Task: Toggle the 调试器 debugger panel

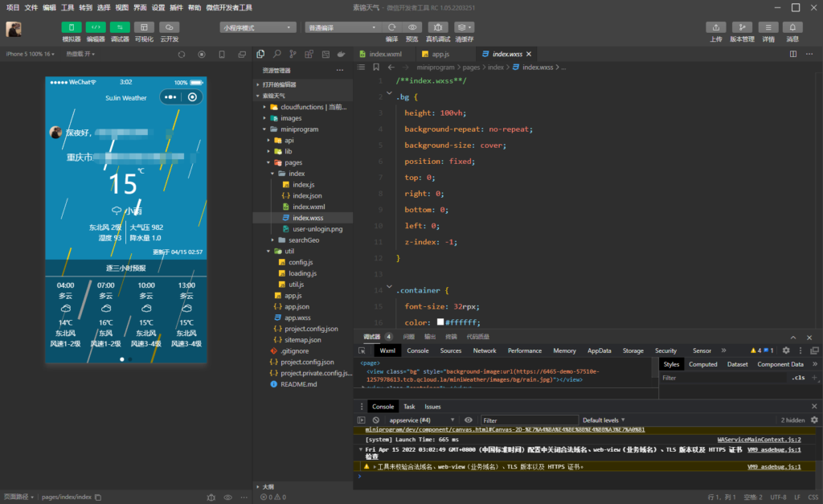Action: [120, 27]
